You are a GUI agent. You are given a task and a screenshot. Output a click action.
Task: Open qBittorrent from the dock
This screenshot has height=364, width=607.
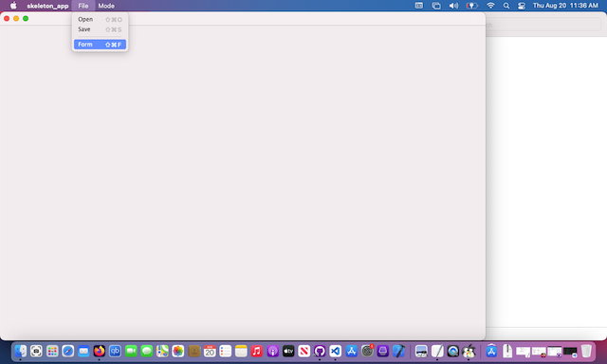[115, 352]
